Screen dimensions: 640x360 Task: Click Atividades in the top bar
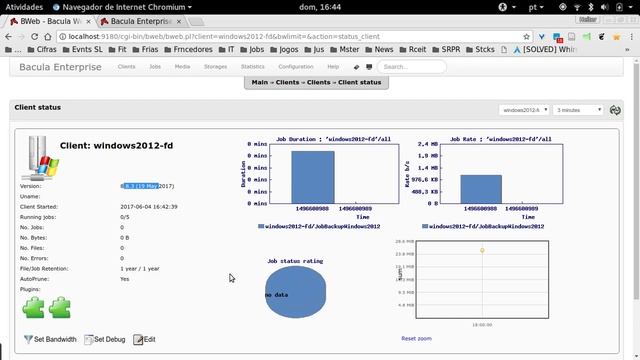click(x=24, y=7)
